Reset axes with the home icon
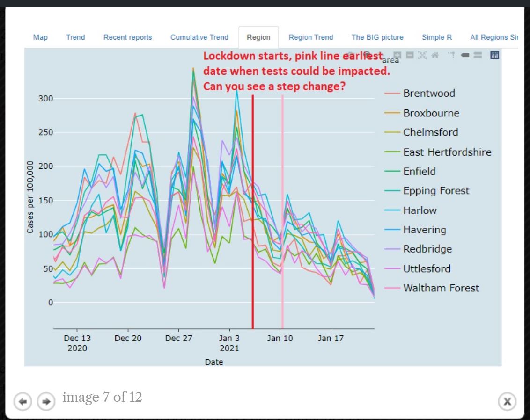This screenshot has width=530, height=420. tap(435, 55)
